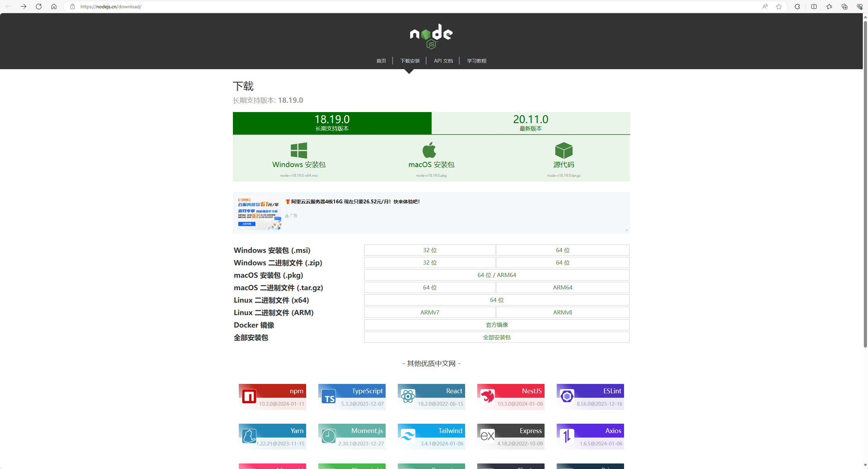This screenshot has height=469, width=868.
Task: Click the Node.js logo
Action: pos(431,36)
